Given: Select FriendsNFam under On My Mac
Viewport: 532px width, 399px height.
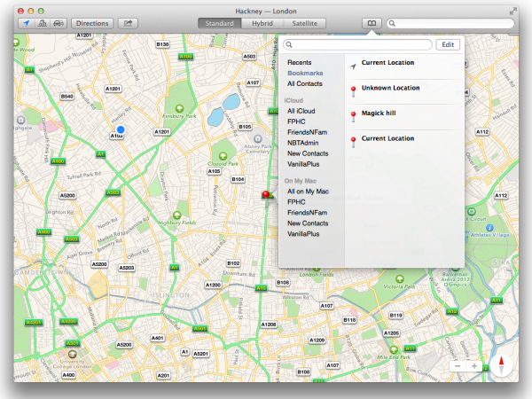Looking at the screenshot, I should 307,213.
